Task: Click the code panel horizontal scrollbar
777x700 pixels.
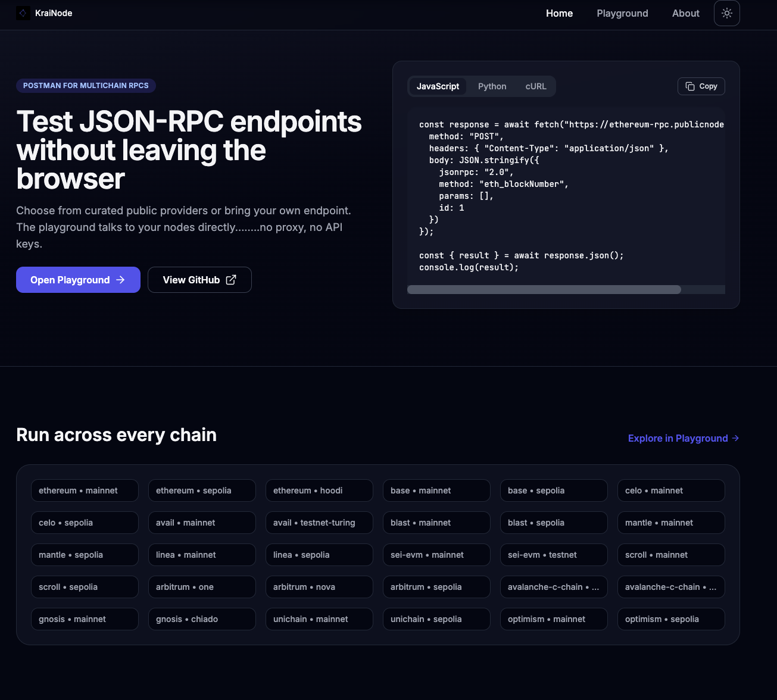Action: pyautogui.click(x=543, y=289)
